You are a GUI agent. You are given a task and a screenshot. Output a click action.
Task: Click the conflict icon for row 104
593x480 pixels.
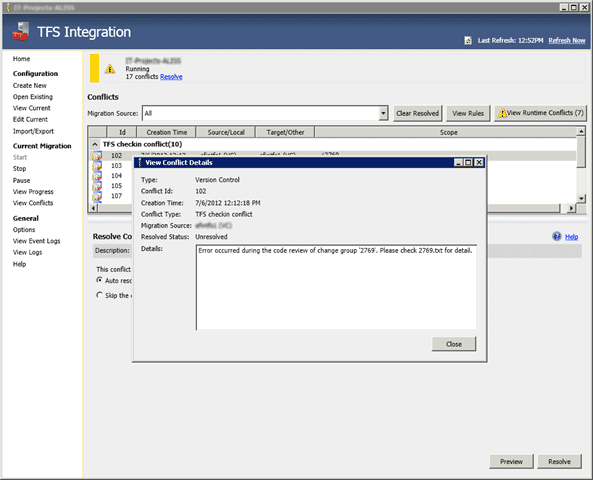97,176
